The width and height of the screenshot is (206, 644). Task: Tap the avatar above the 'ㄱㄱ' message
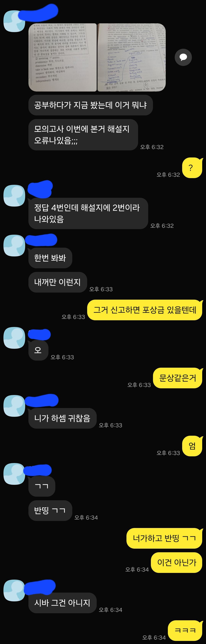14,474
